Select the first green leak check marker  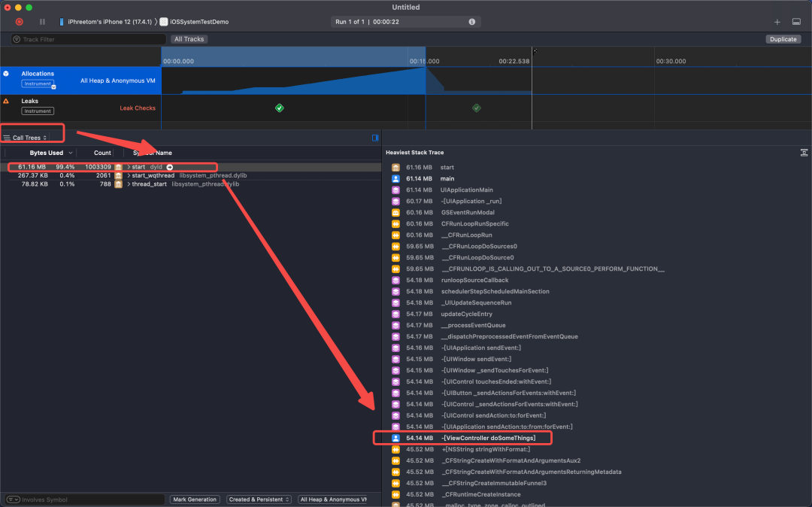[280, 108]
